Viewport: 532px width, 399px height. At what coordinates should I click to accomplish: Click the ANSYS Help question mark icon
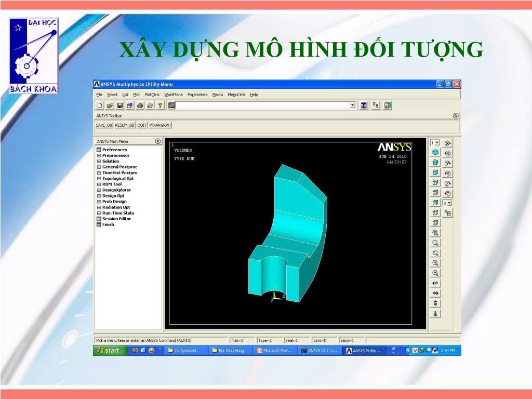point(161,105)
